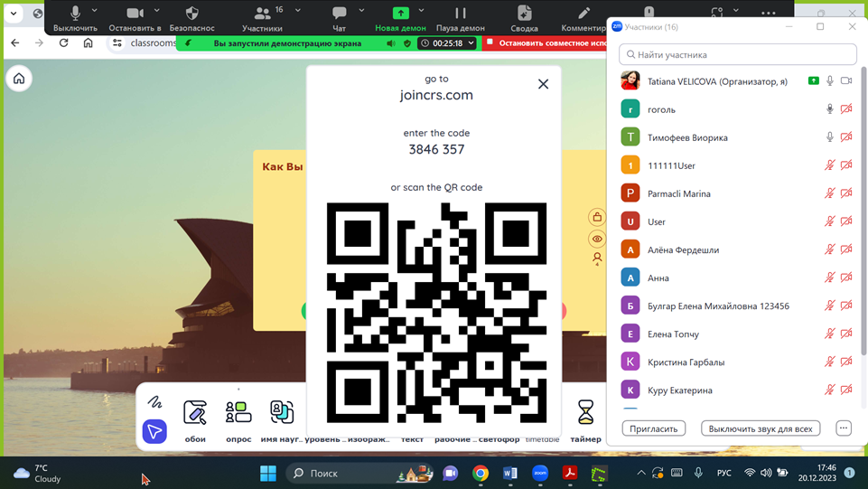The width and height of the screenshot is (868, 489).
Task: Select the freehand draw tool
Action: (154, 402)
